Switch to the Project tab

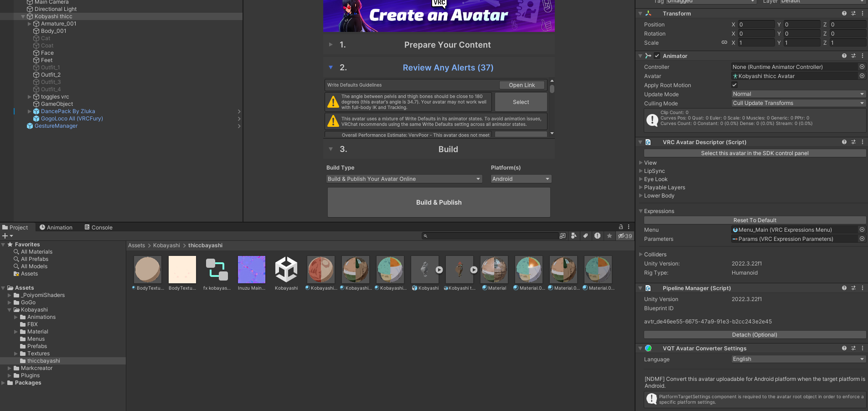[15, 227]
